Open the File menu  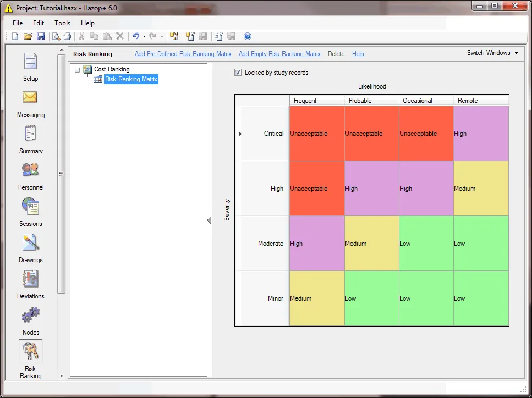click(18, 23)
